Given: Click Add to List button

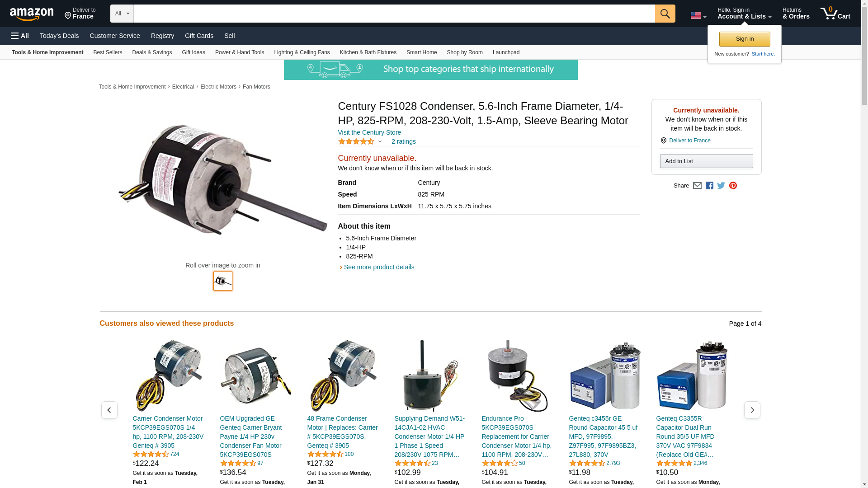Looking at the screenshot, I should [706, 161].
